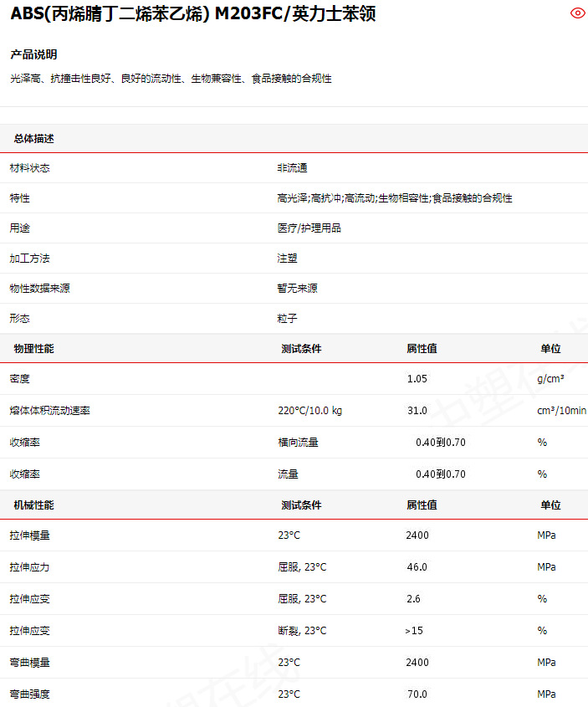Click the 拉伸模量 row label

[30, 535]
